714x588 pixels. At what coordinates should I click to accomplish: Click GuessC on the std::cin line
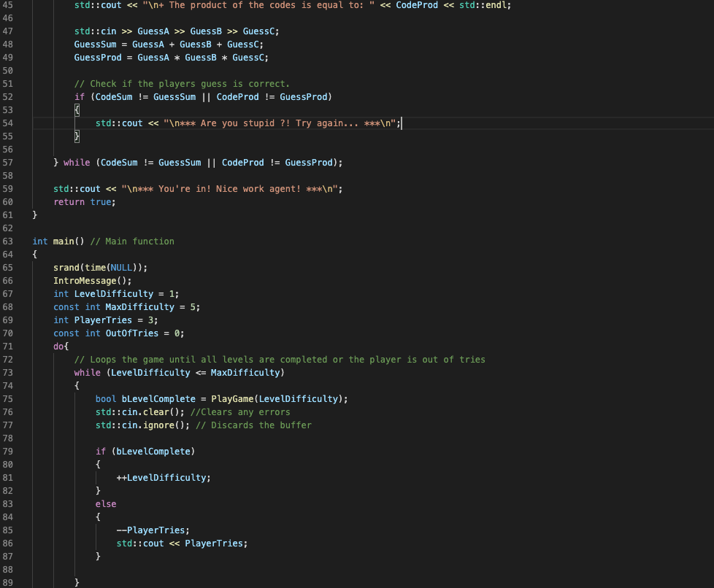(x=258, y=31)
